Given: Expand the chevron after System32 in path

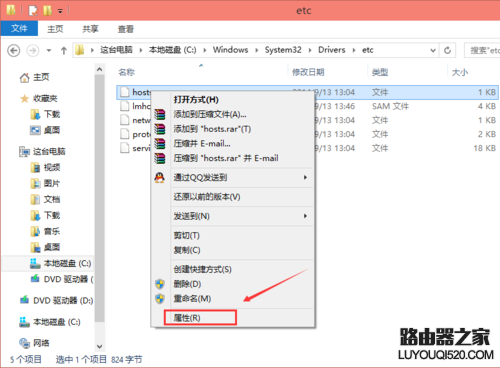Looking at the screenshot, I should click(310, 50).
